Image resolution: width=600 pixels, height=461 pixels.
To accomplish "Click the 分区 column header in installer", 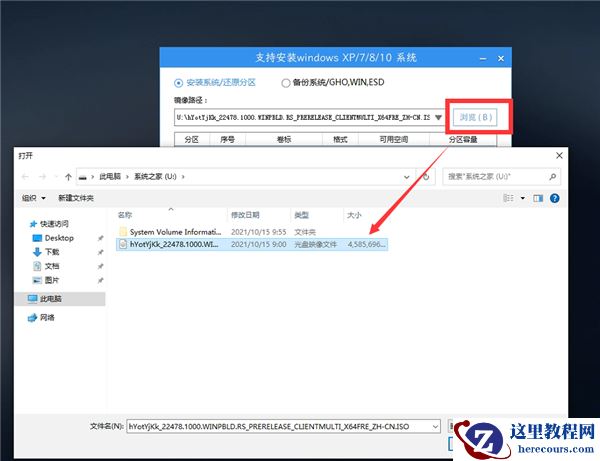I will point(192,140).
